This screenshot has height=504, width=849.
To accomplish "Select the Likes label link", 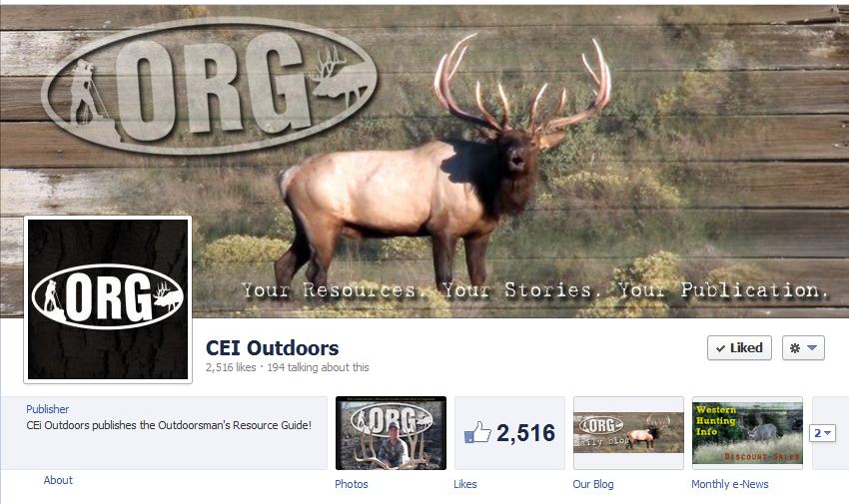I will pyautogui.click(x=465, y=484).
